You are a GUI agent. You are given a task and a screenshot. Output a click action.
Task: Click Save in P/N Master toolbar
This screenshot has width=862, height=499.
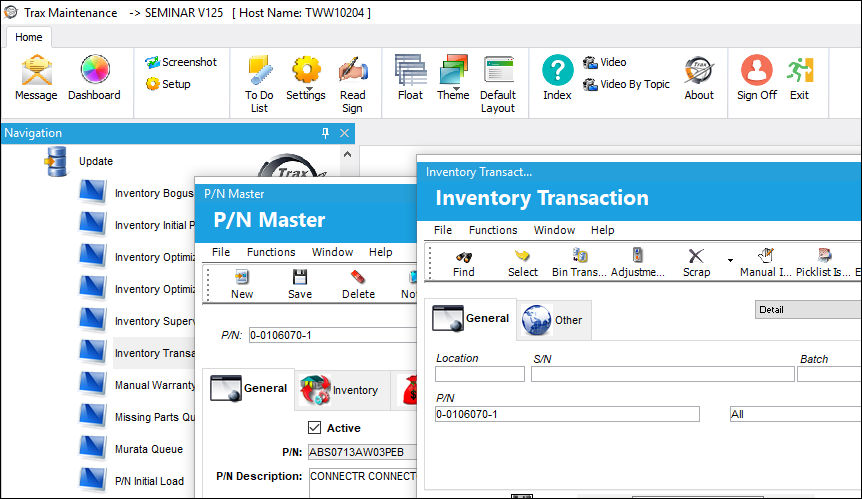pyautogui.click(x=300, y=285)
